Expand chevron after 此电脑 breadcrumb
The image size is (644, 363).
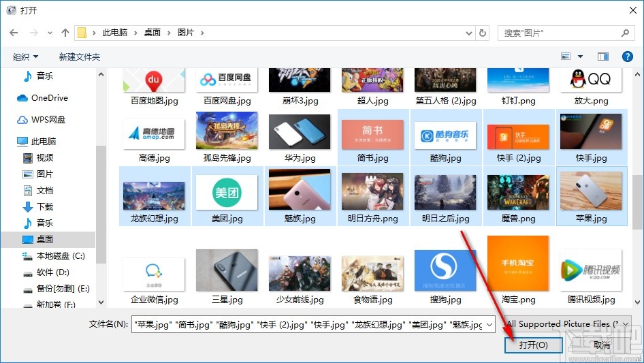[x=135, y=33]
